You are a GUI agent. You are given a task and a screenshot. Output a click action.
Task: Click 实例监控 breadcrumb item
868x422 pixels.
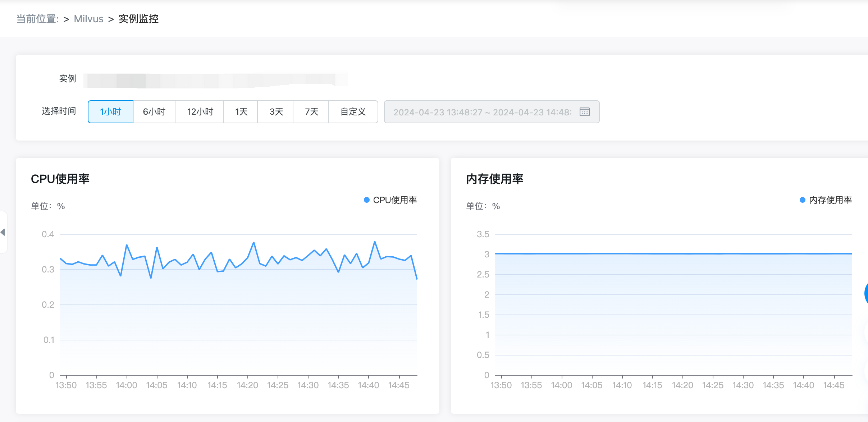138,19
